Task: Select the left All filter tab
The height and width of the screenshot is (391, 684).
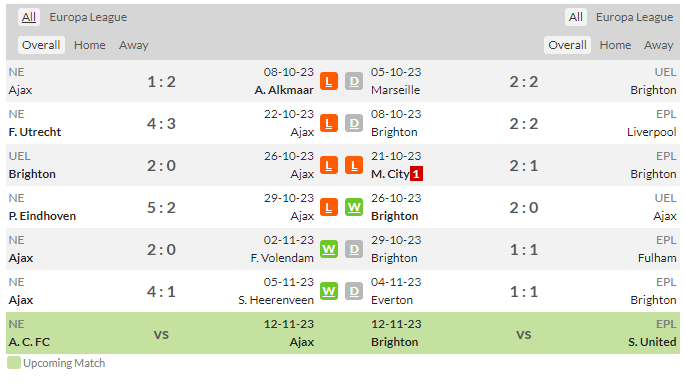Action: [x=29, y=17]
